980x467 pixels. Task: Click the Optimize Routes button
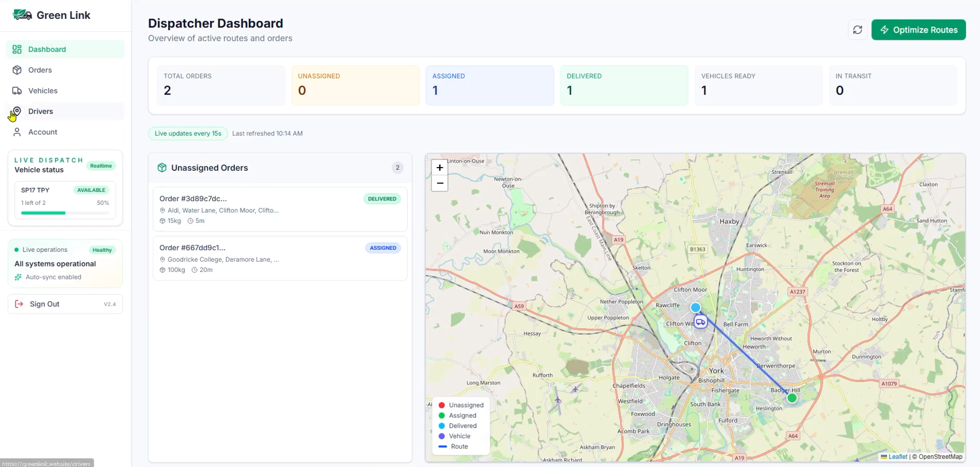coord(918,30)
